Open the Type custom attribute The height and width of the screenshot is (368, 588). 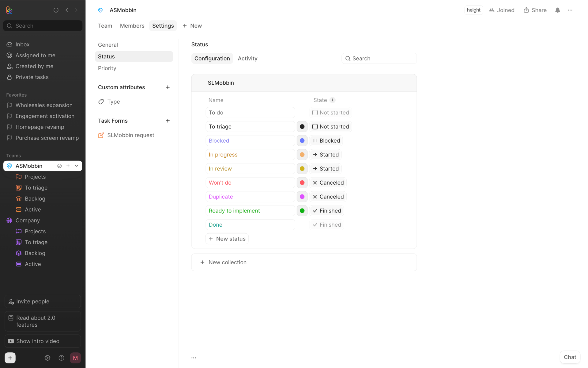point(134,102)
